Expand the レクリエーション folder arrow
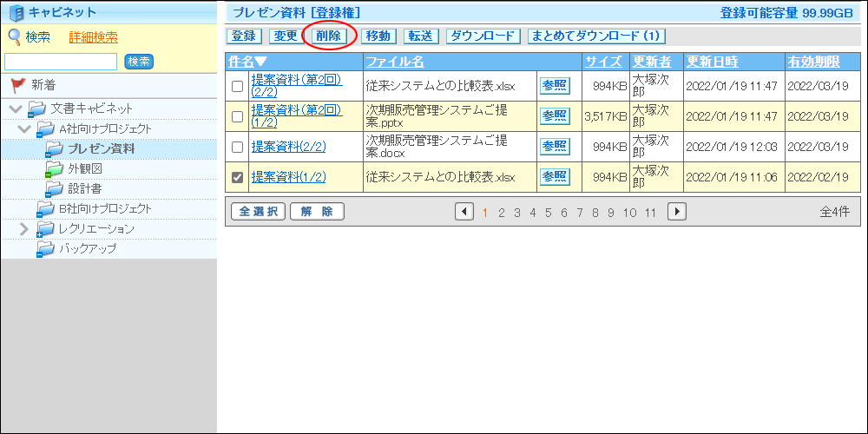The width and height of the screenshot is (868, 434). 24,229
